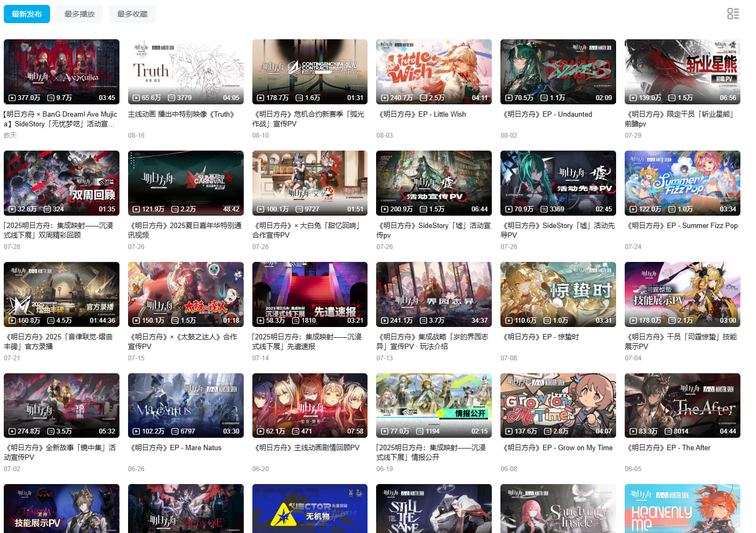Open the Mare Natus video thumbnail
Viewport: 756px width, 533px height.
tap(186, 406)
